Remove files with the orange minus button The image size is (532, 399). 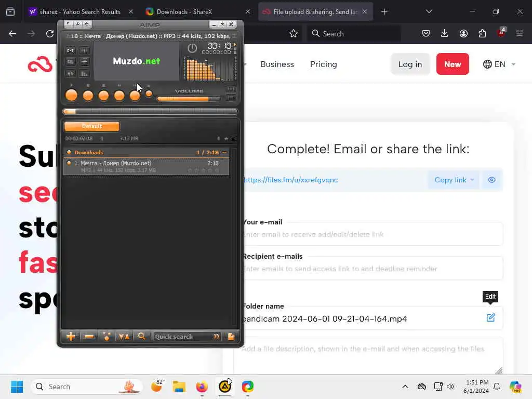89,337
